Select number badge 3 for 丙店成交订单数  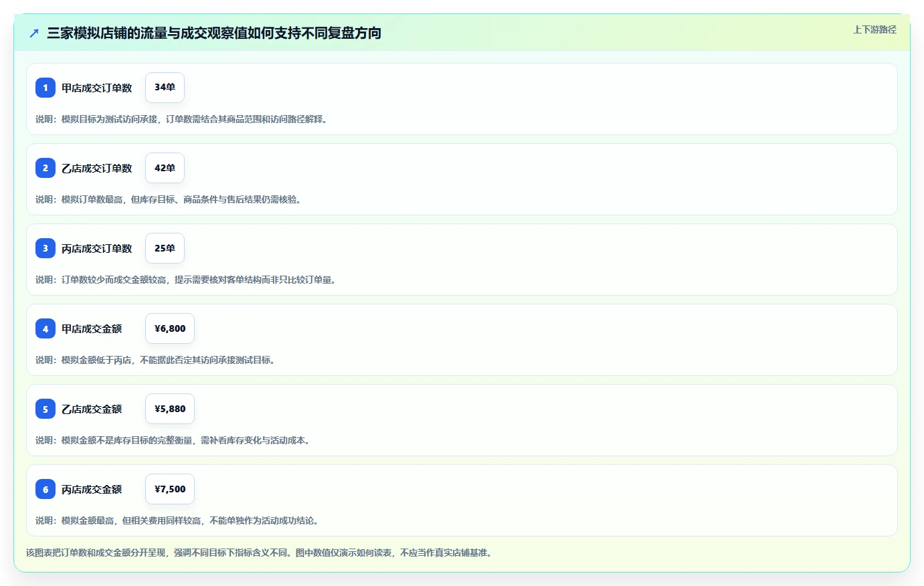tap(45, 248)
